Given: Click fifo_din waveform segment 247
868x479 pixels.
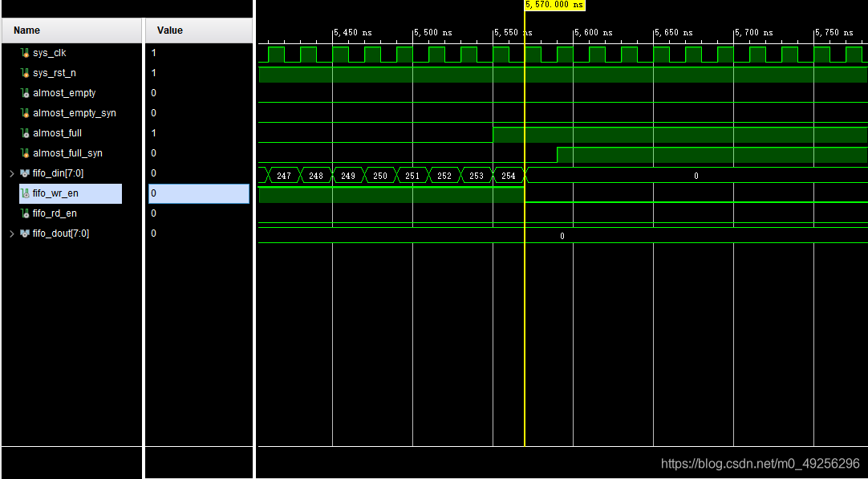Looking at the screenshot, I should (x=284, y=176).
